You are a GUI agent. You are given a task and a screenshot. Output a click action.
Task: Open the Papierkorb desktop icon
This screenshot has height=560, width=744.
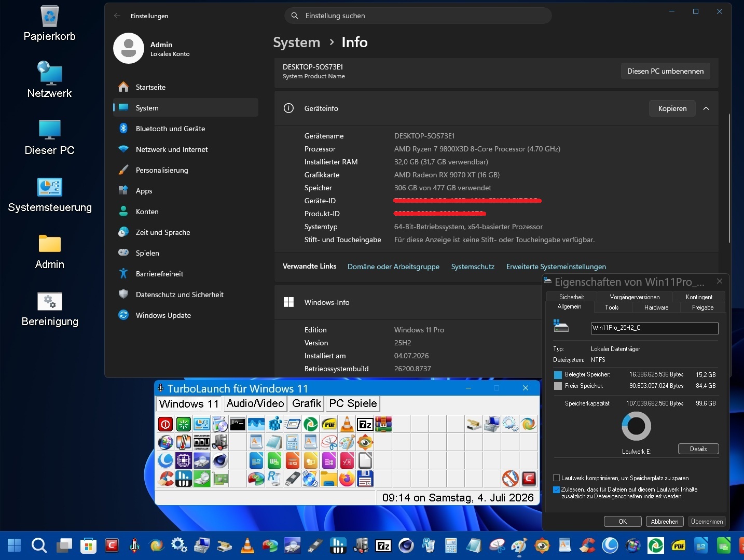[x=50, y=24]
